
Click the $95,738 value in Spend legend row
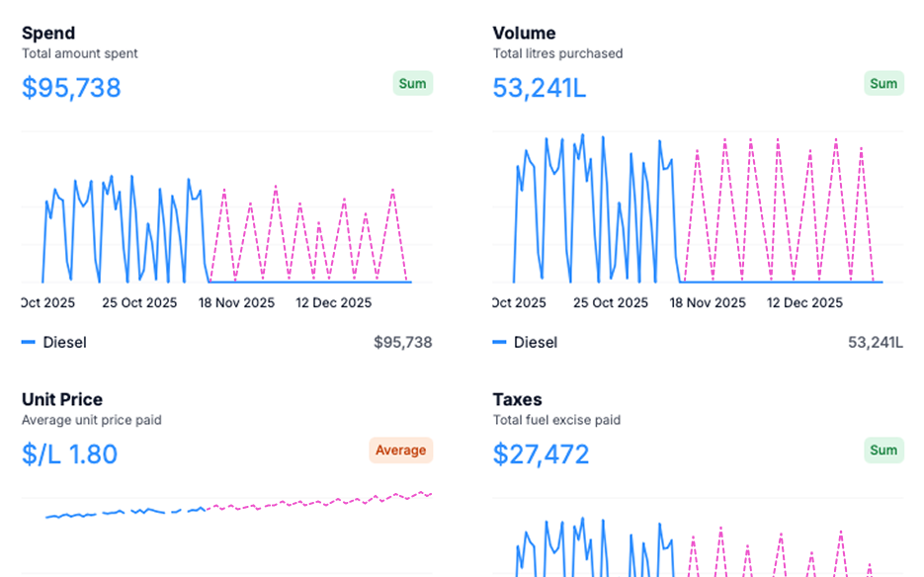tap(402, 343)
